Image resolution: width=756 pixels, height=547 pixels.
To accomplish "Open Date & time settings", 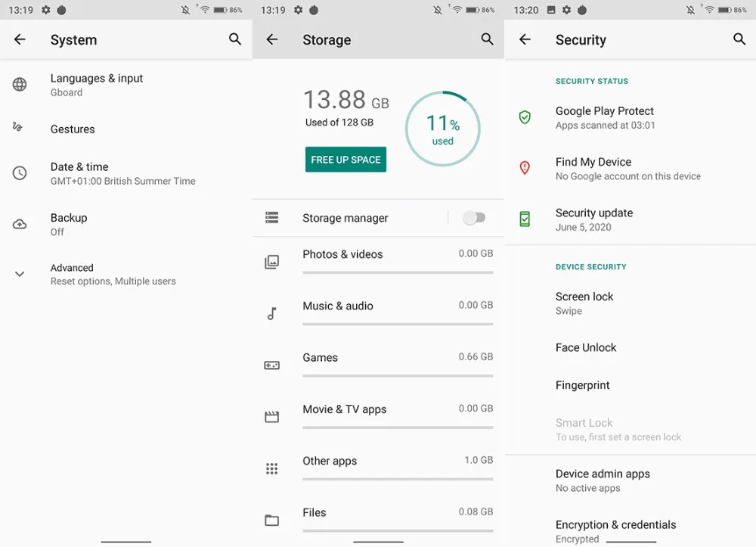I will click(x=125, y=173).
